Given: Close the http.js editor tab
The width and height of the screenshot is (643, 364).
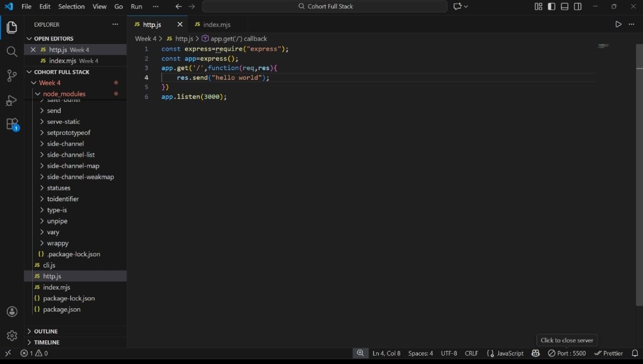Looking at the screenshot, I should [x=180, y=24].
